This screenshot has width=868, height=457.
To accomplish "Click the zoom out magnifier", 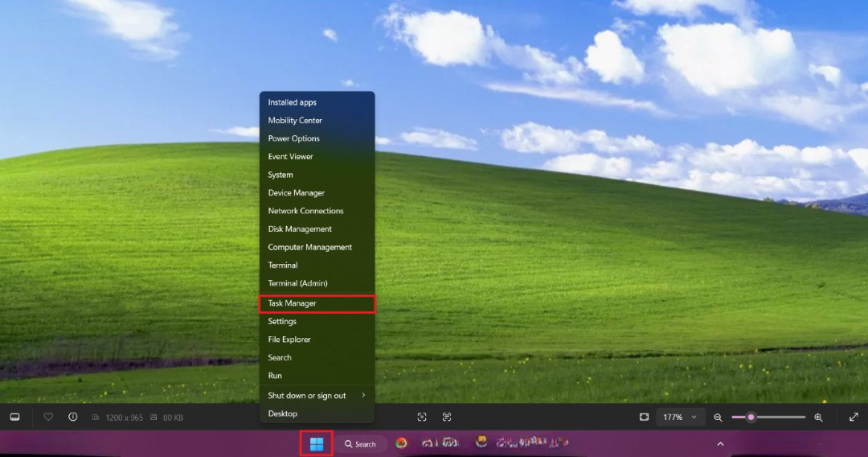I will [718, 418].
